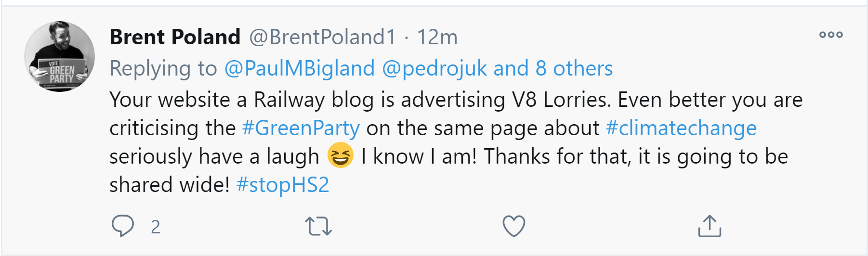
Task: Click the display name Brent Poland
Action: (175, 37)
